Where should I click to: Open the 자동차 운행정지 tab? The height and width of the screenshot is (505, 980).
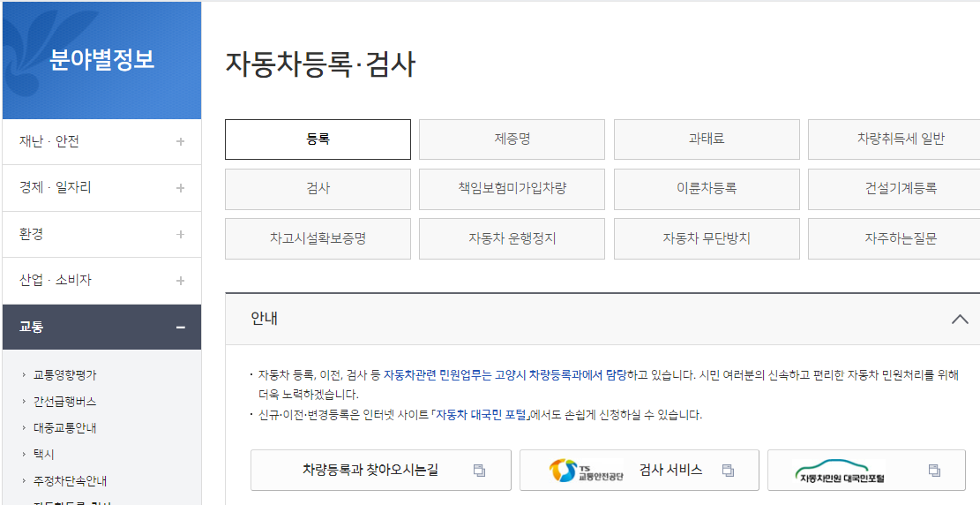tap(512, 238)
